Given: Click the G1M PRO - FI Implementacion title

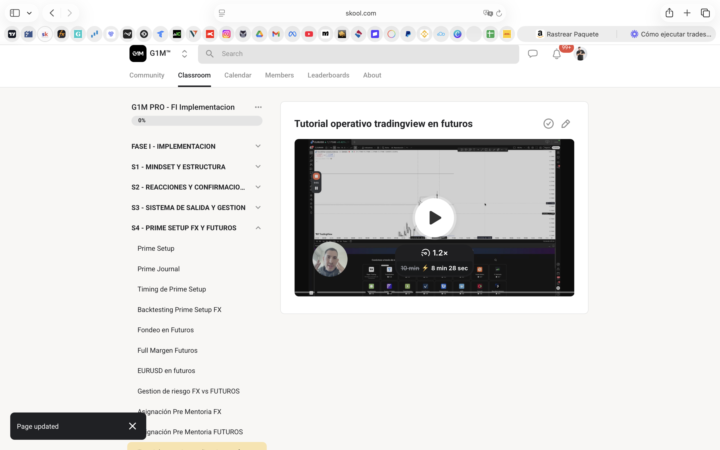Looking at the screenshot, I should (x=183, y=107).
